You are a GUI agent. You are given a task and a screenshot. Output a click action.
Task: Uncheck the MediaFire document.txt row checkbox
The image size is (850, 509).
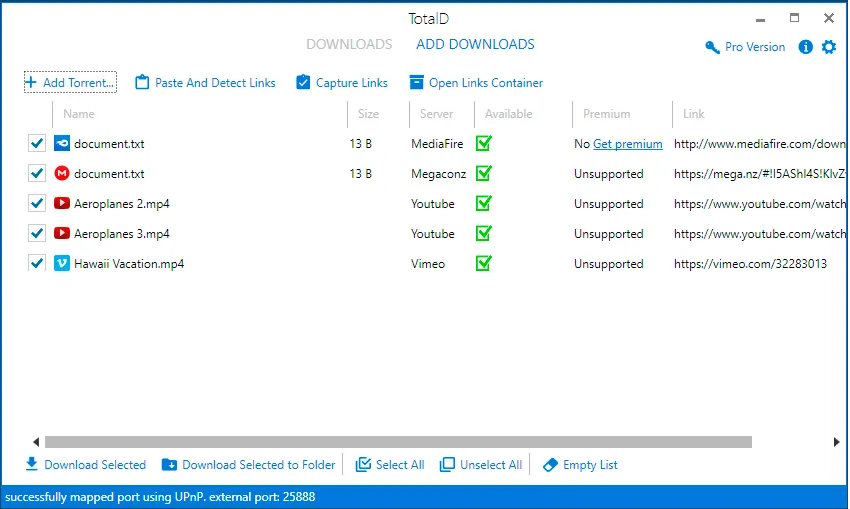[x=37, y=143]
